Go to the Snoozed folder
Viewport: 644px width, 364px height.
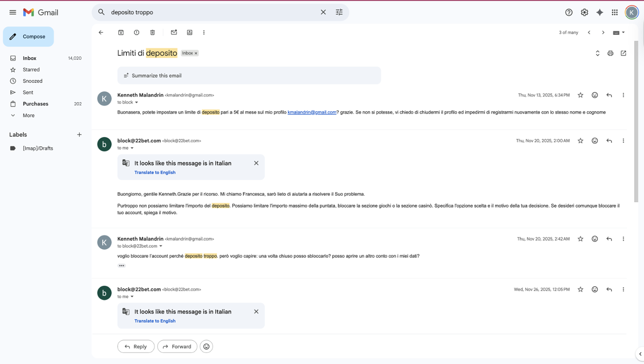click(33, 81)
